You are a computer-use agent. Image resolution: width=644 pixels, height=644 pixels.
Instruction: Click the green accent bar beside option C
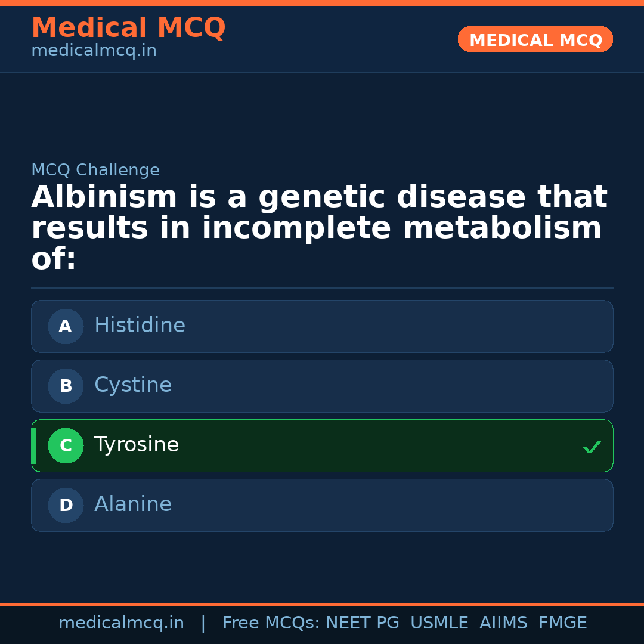pos(33,445)
